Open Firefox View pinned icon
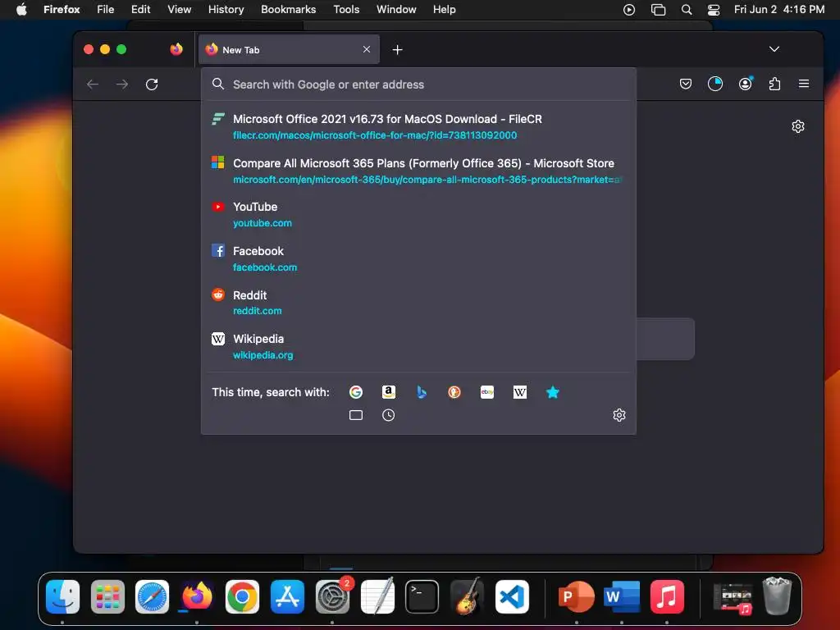 (176, 49)
